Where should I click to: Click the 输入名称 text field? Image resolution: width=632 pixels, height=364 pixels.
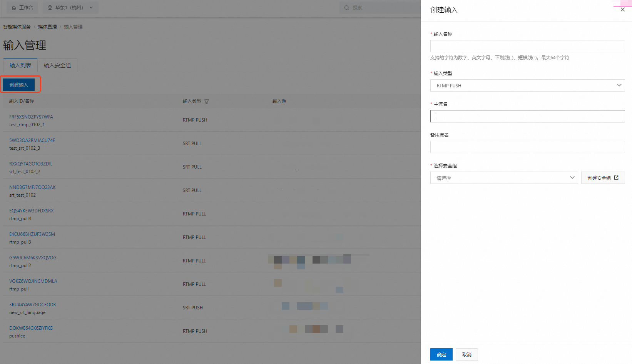pos(527,46)
